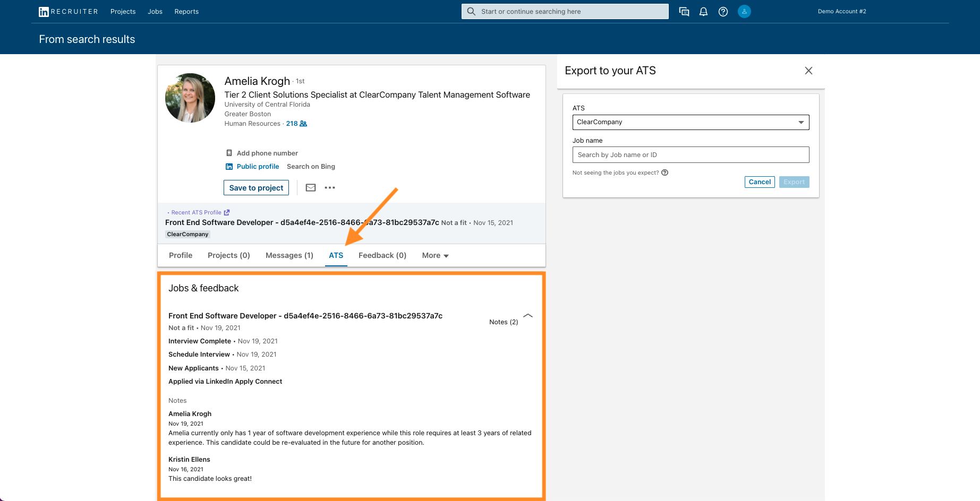Click Search on Bing link

[x=311, y=167]
